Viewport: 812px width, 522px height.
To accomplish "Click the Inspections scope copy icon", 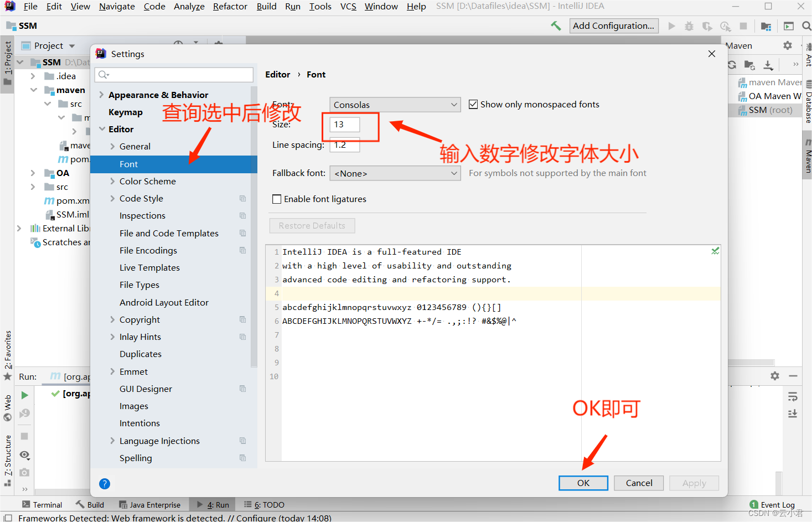I will [x=242, y=215].
